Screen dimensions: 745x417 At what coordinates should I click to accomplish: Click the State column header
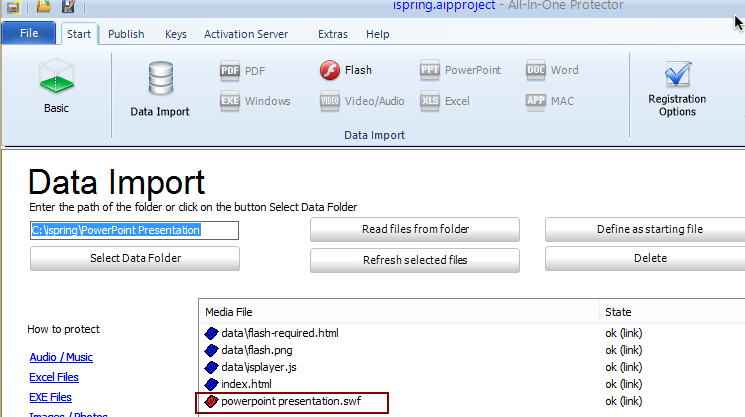pyautogui.click(x=672, y=312)
